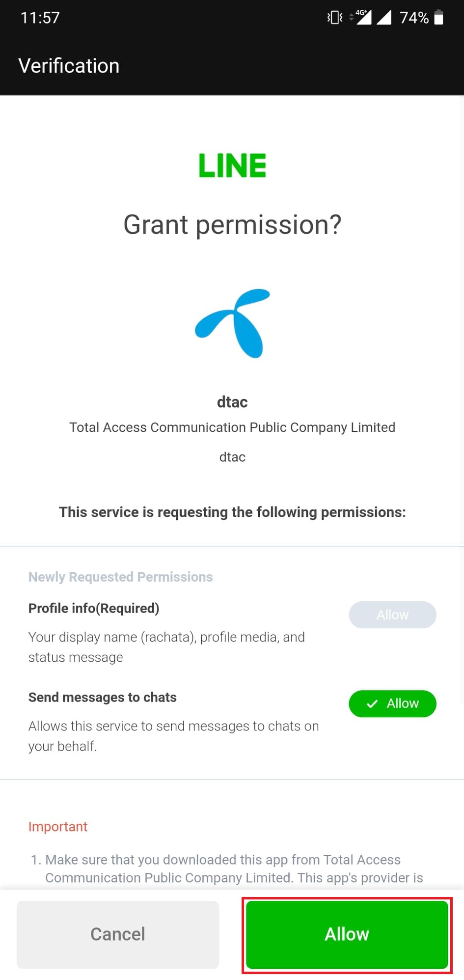Image resolution: width=464 pixels, height=980 pixels.
Task: Tap the green LINE logo
Action: pyautogui.click(x=232, y=165)
